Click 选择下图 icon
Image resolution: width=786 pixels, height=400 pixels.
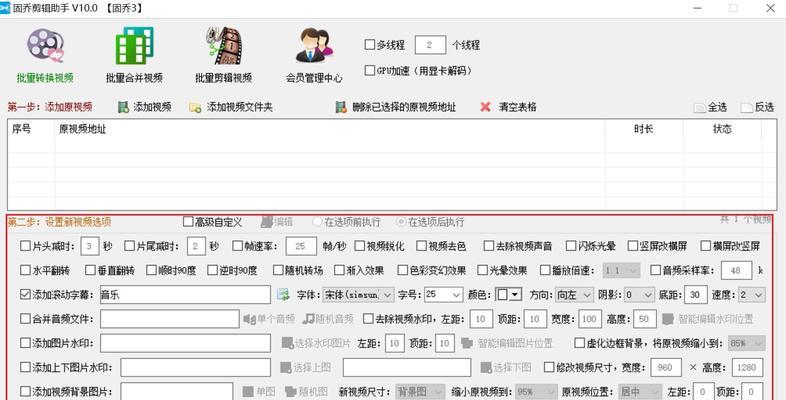486,367
